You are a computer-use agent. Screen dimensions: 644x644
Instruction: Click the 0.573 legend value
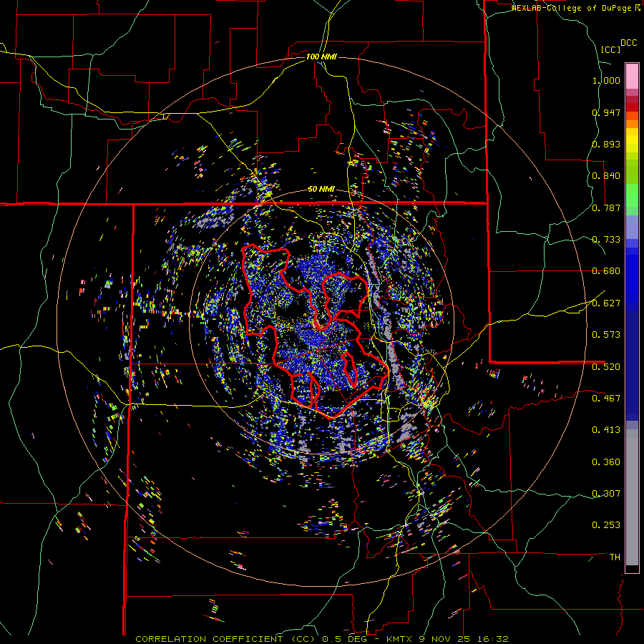coord(606,335)
